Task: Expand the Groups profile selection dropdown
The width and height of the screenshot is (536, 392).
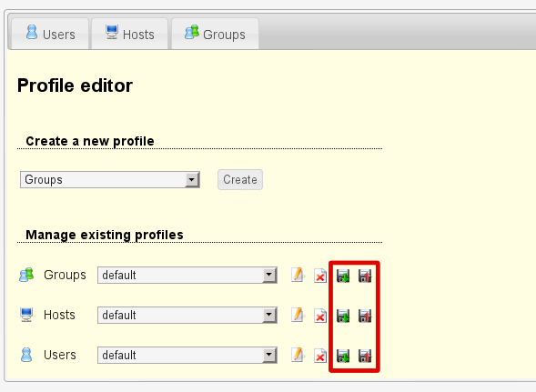Action: pos(187,275)
